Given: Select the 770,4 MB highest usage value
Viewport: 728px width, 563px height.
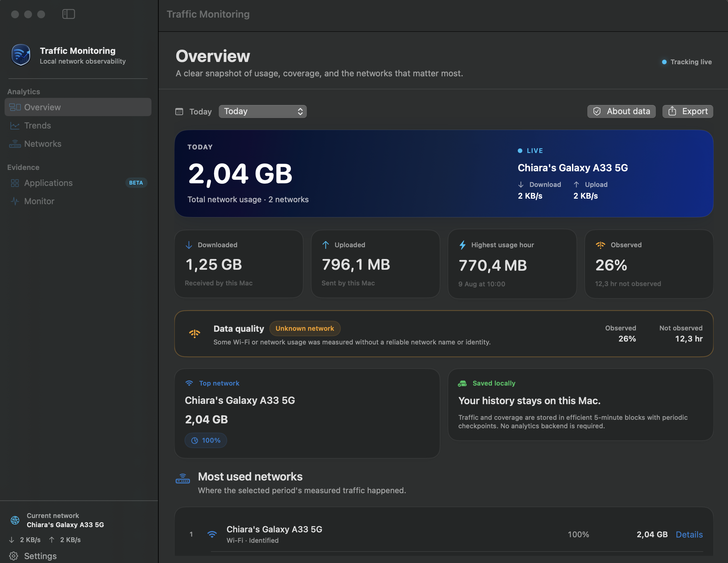Looking at the screenshot, I should point(493,266).
